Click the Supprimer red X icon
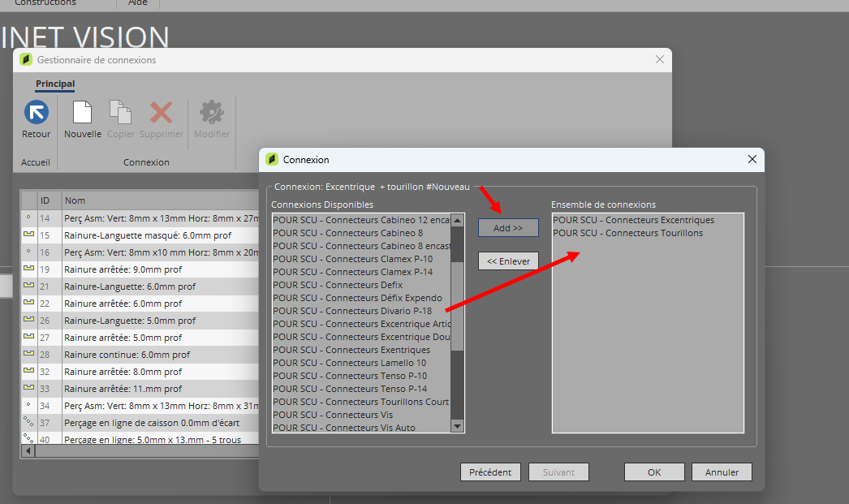 click(x=161, y=113)
